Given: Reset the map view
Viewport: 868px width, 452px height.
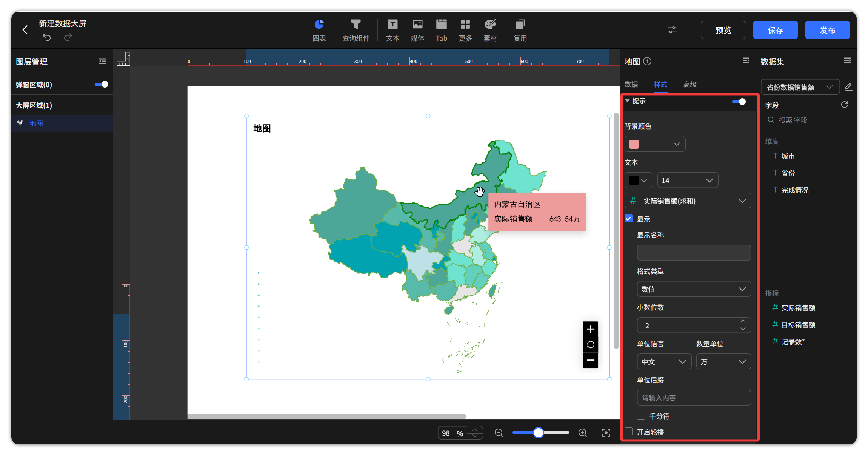Looking at the screenshot, I should [590, 344].
